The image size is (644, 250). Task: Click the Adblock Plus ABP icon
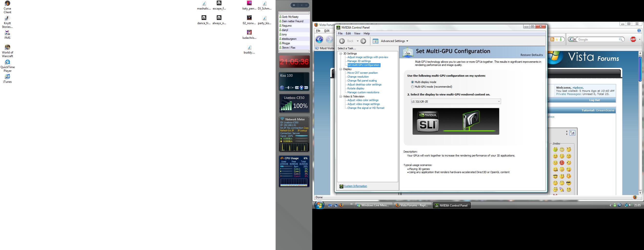click(633, 40)
